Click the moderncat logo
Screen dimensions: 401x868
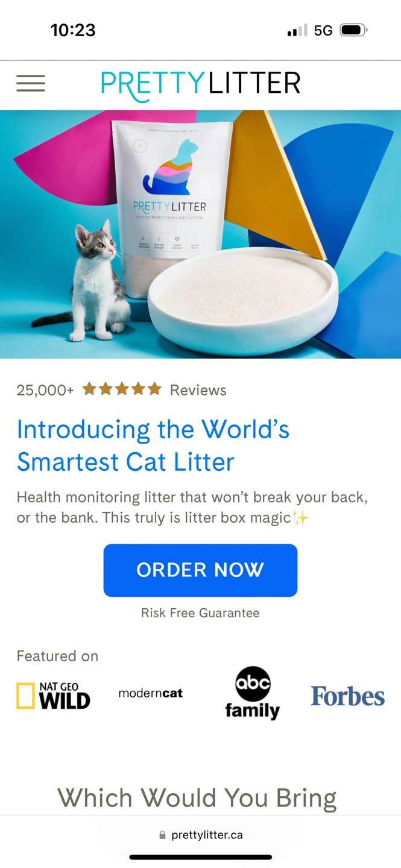tap(151, 693)
